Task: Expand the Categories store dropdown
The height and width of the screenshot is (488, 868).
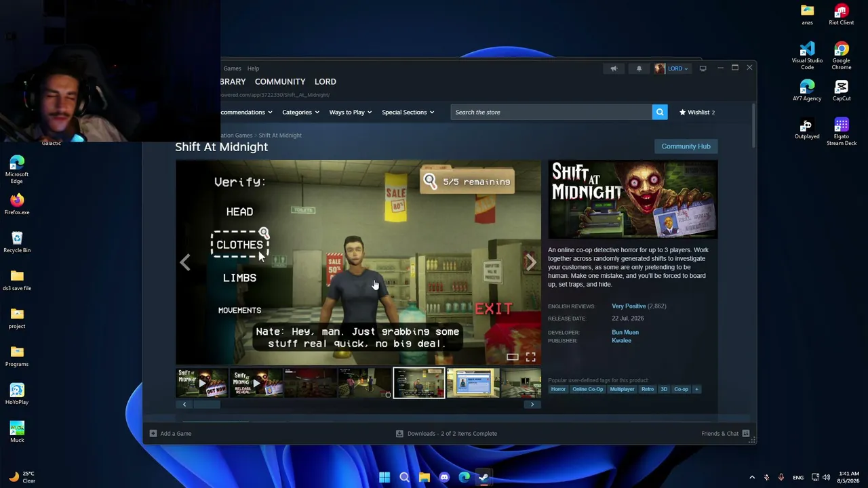Action: 300,112
